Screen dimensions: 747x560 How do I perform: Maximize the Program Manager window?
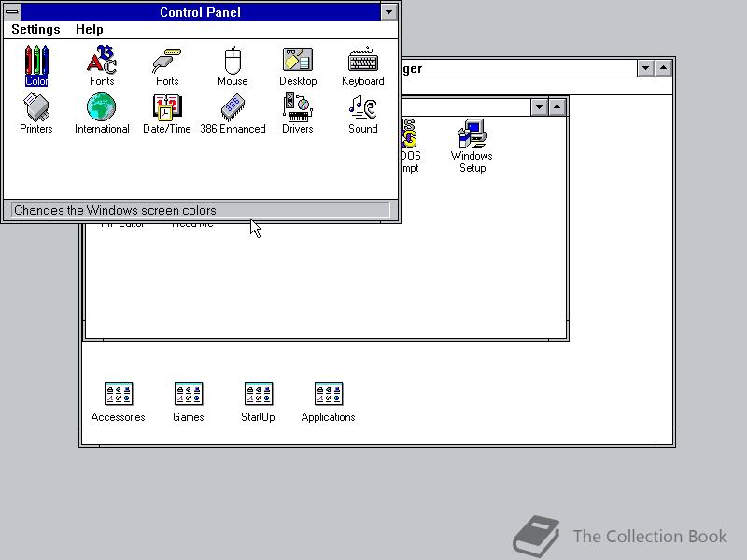(x=664, y=68)
